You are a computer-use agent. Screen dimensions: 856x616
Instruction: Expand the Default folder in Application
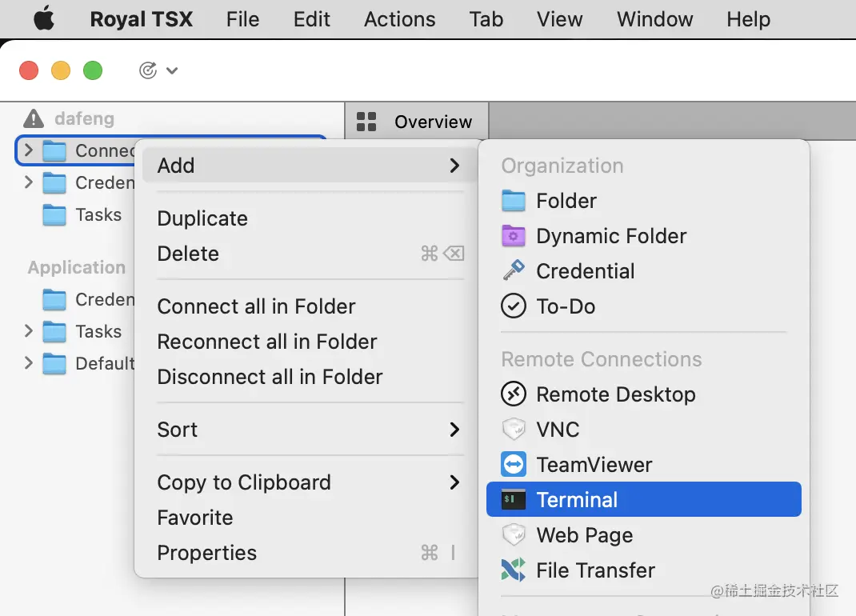[29, 362]
